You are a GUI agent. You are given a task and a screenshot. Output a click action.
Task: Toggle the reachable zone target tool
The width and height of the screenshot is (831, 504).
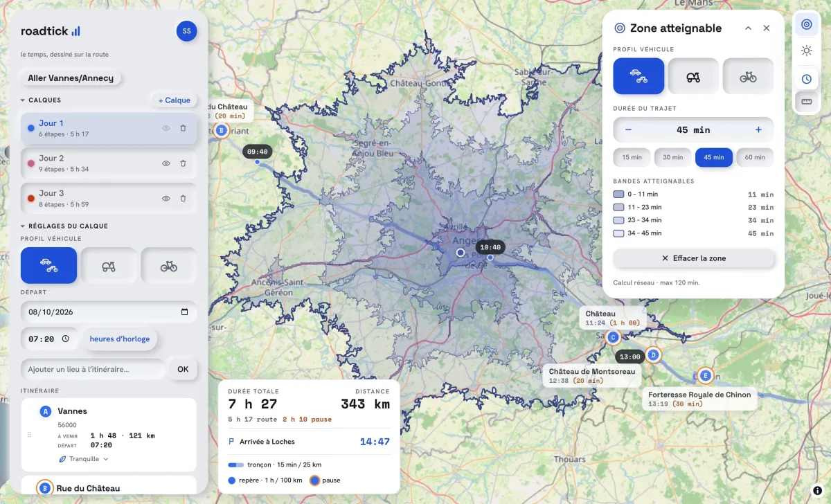point(806,25)
